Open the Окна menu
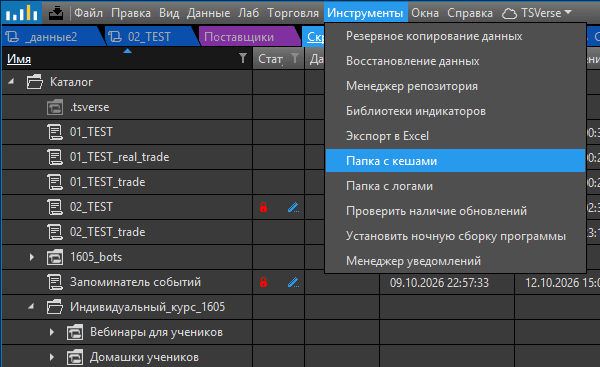The width and height of the screenshot is (600, 367). (x=425, y=13)
